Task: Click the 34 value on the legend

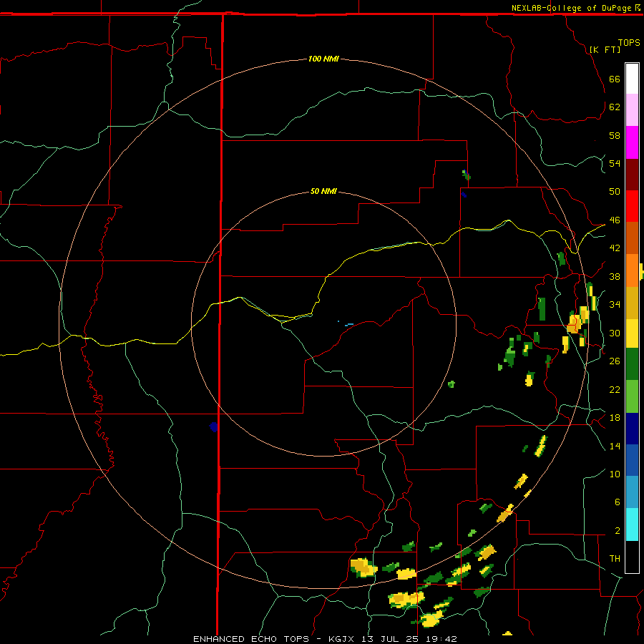Action: tap(615, 304)
